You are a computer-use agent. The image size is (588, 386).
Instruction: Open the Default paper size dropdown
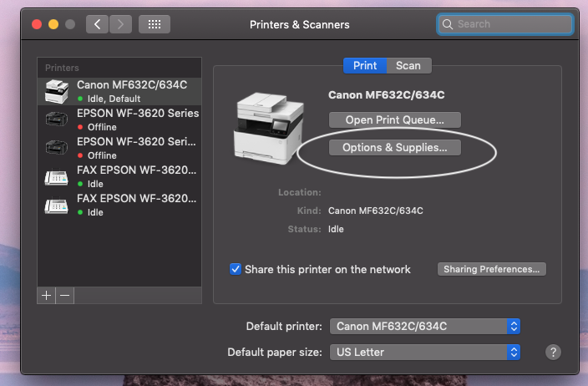[425, 353]
